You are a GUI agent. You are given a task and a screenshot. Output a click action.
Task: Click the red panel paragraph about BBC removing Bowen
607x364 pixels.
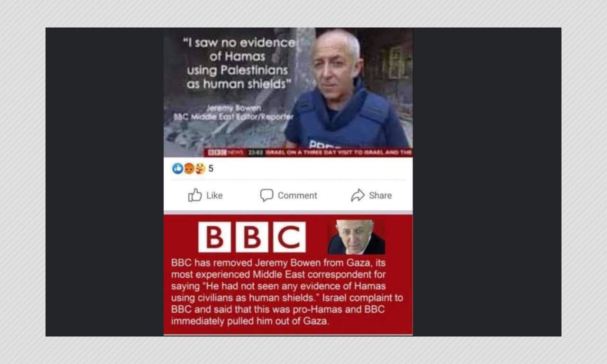(x=287, y=292)
